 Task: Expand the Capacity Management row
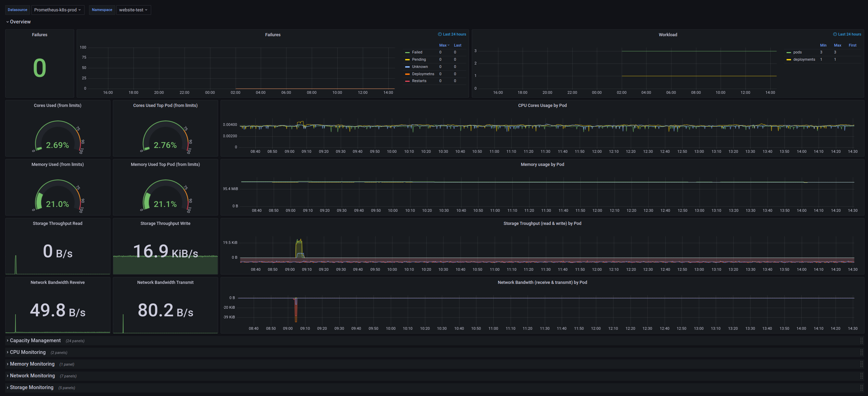[x=36, y=340]
